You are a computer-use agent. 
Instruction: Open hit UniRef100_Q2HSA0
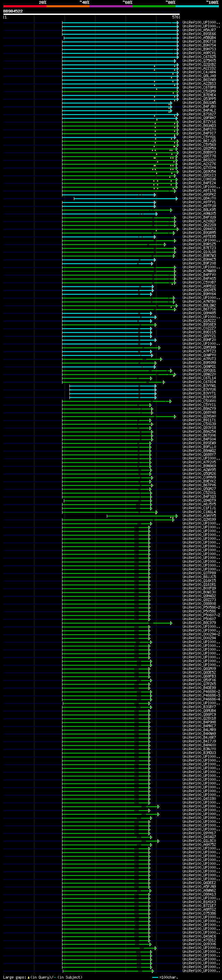point(199,416)
